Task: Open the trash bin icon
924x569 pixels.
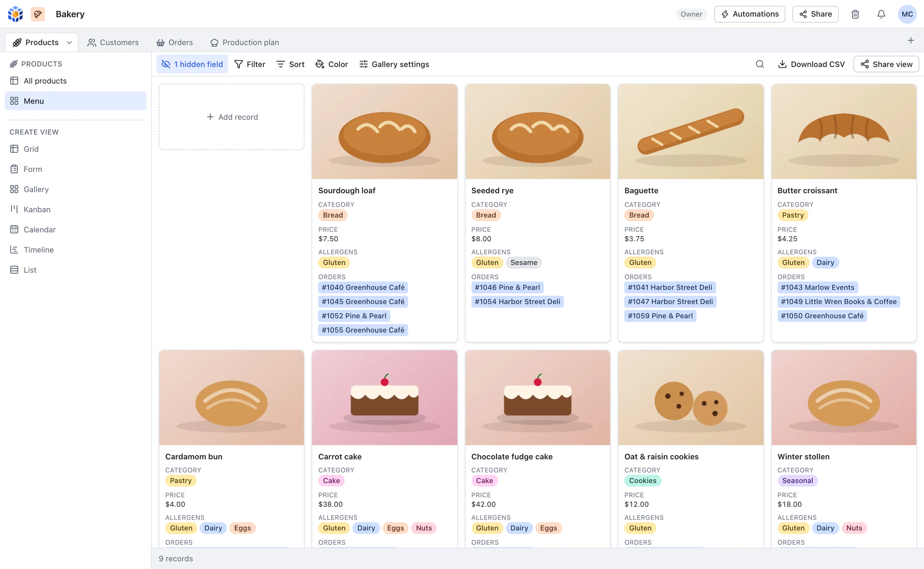Action: (855, 14)
